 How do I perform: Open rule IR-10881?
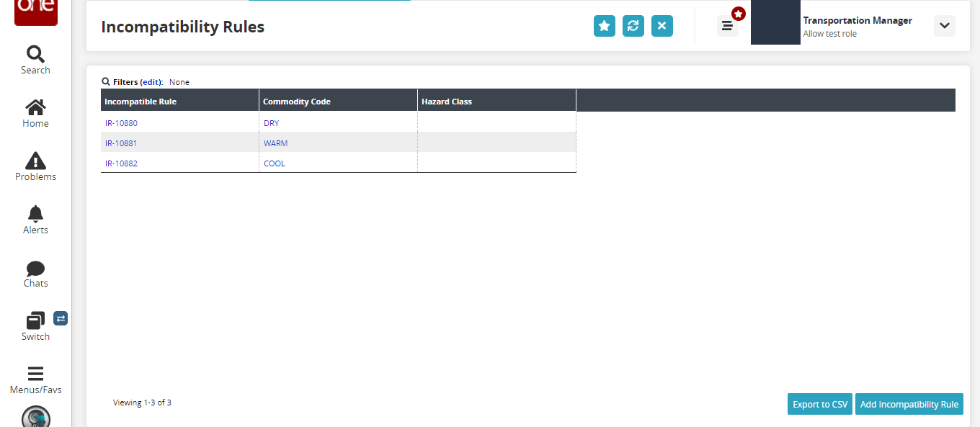(121, 143)
